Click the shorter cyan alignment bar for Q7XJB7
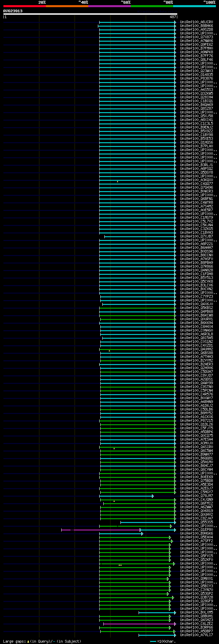Viewport: 219px width, 644px height. pyautogui.click(x=140, y=237)
